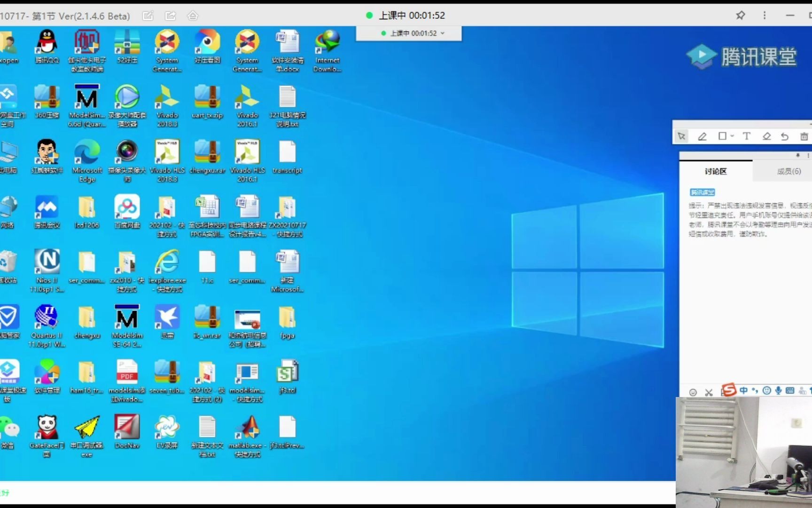The width and height of the screenshot is (812, 508).
Task: Open the transcript file icon
Action: (x=287, y=157)
